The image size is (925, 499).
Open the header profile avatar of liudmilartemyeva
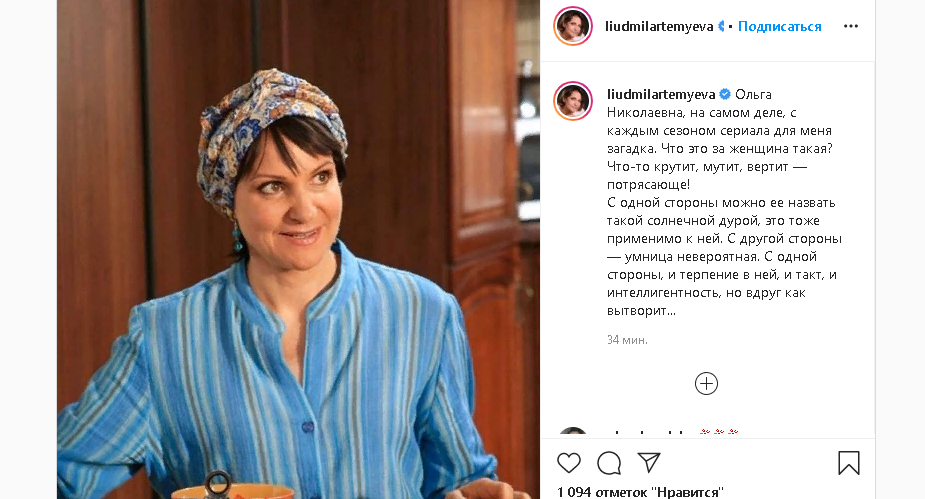[573, 26]
